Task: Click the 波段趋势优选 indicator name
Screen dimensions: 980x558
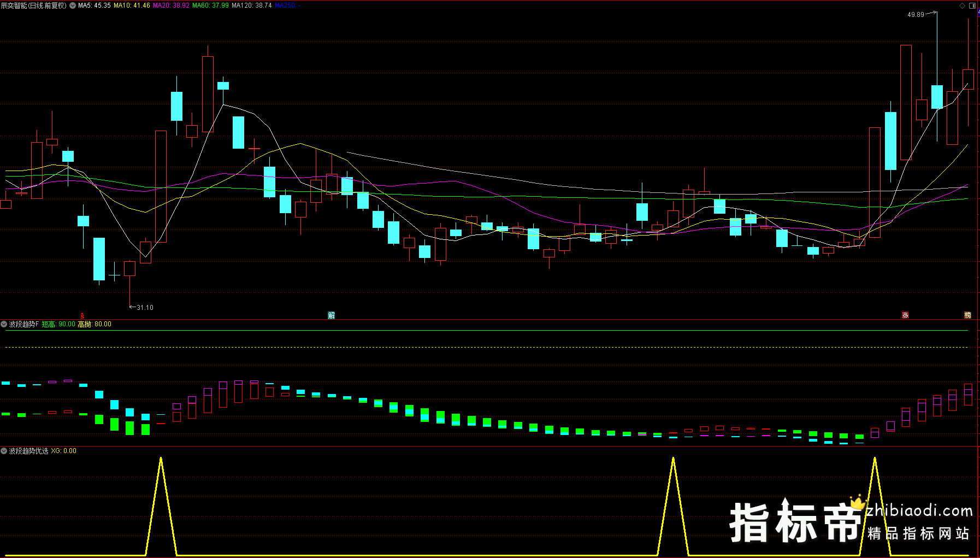Action: point(28,451)
